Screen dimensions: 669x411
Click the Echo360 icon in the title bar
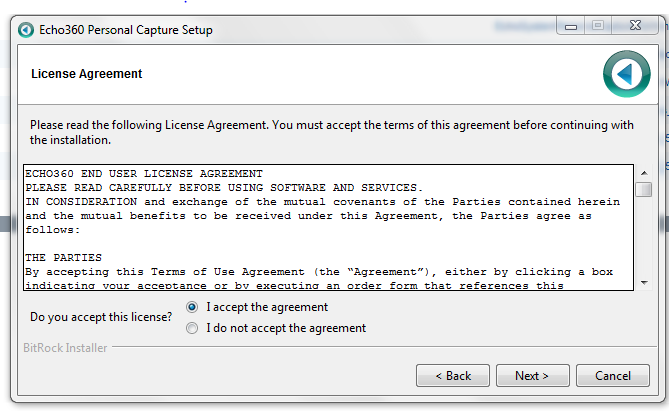[x=26, y=30]
